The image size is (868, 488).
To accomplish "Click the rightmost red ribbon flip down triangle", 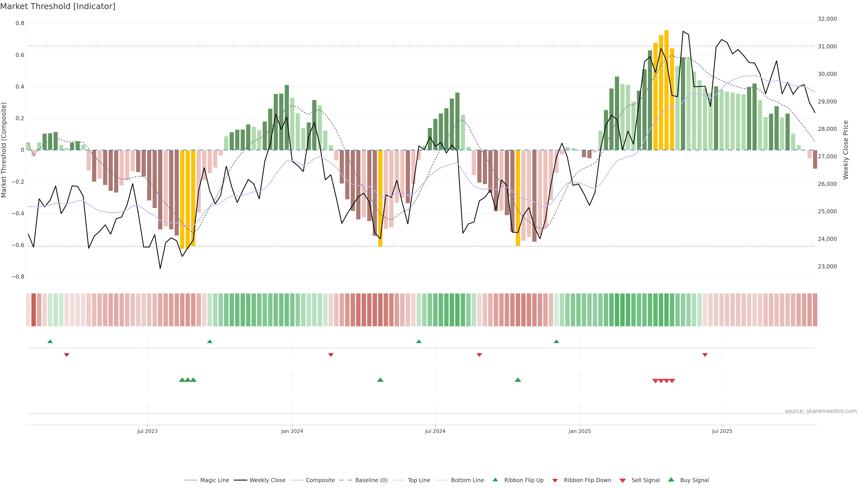I will click(705, 355).
